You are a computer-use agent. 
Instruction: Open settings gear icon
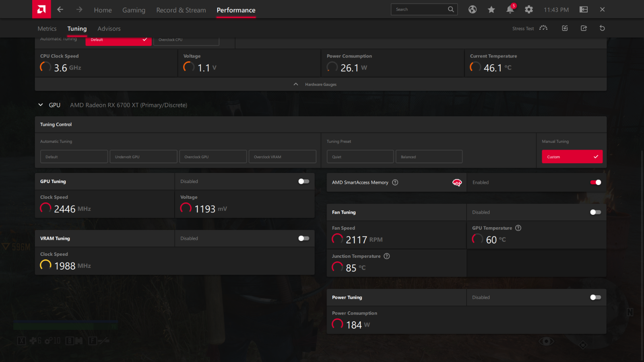pyautogui.click(x=529, y=9)
